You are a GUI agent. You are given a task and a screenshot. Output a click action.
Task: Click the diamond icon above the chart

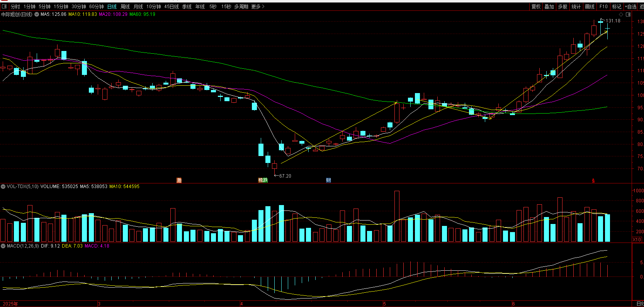tap(621, 14)
